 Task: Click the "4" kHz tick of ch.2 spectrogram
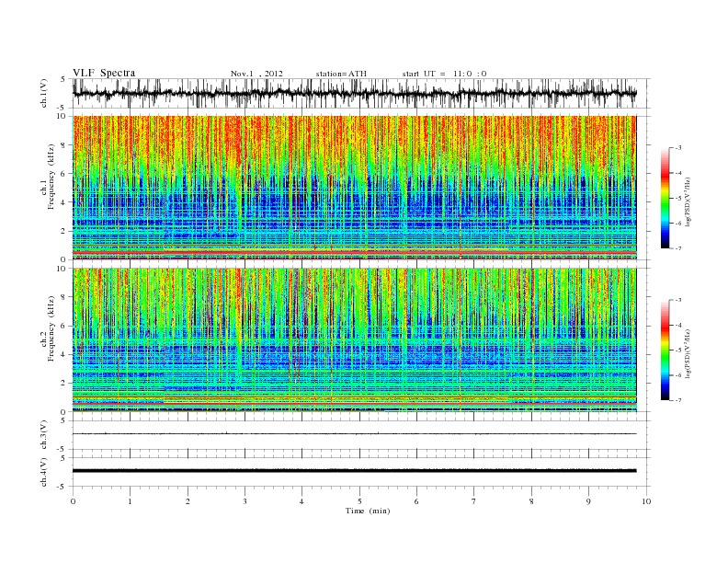point(63,354)
